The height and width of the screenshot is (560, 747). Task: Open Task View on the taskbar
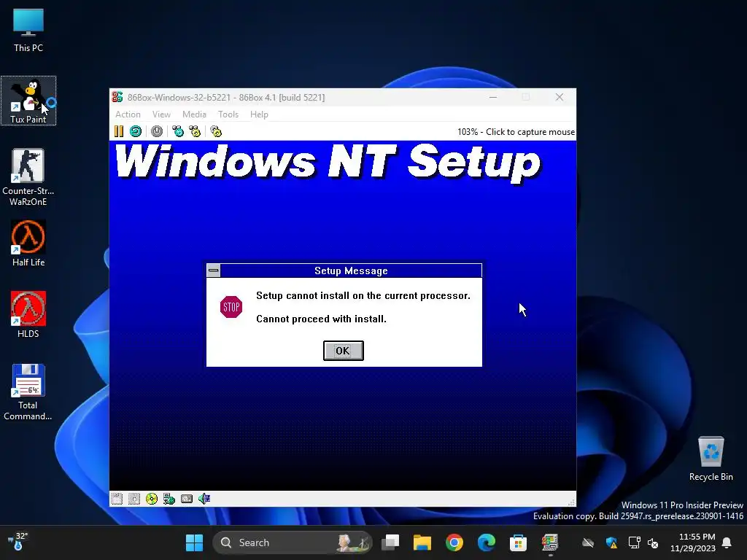point(390,542)
